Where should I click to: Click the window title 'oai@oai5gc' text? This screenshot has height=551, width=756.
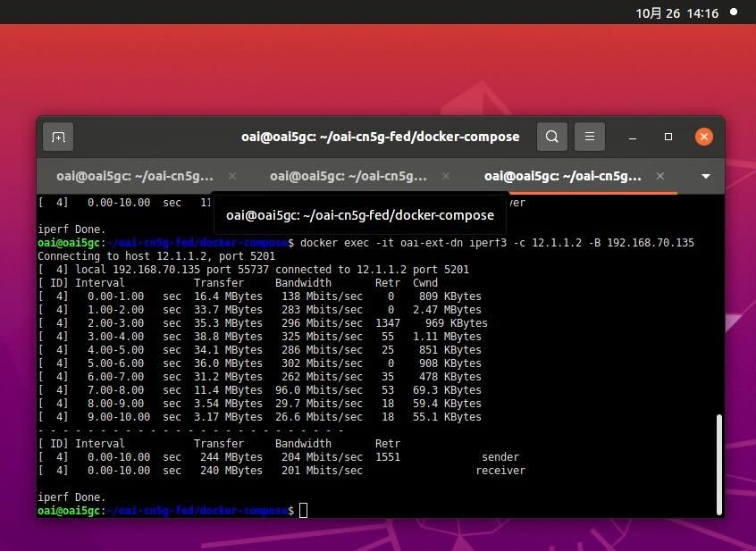pos(381,137)
